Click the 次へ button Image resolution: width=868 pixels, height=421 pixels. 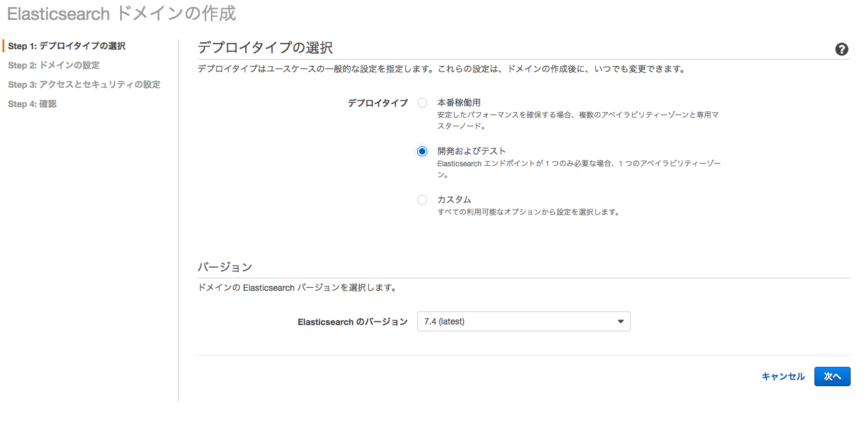coord(832,376)
